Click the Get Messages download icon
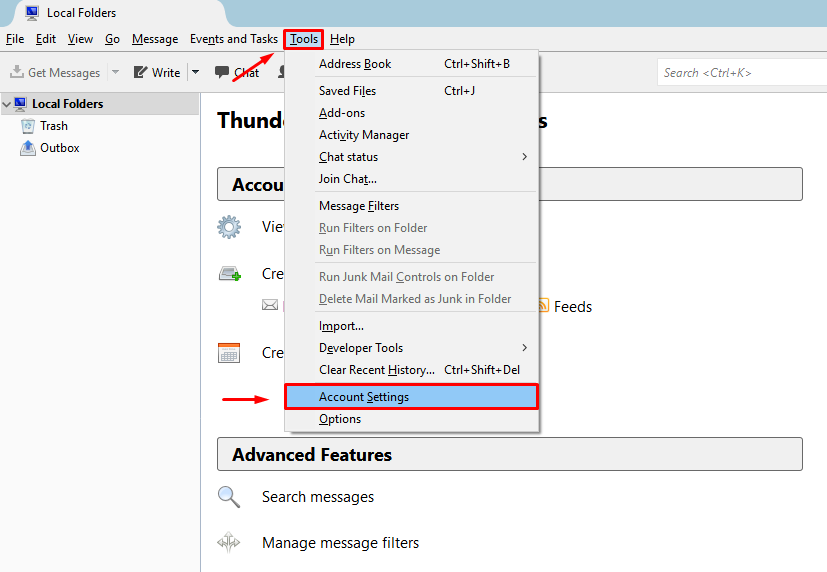The width and height of the screenshot is (827, 572). tap(17, 72)
